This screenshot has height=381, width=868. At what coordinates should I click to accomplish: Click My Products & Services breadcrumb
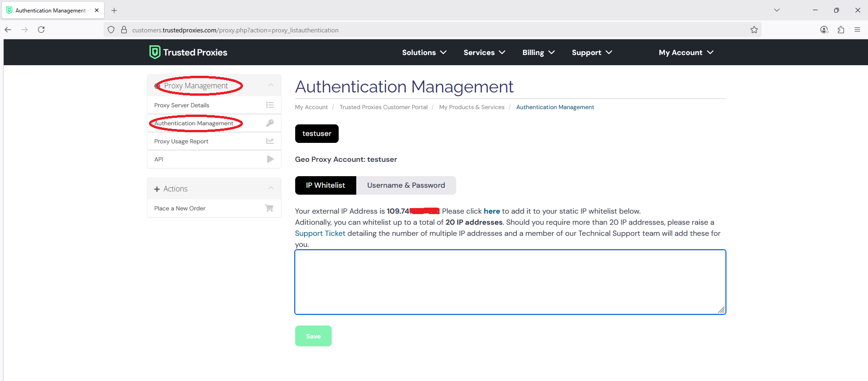[472, 107]
